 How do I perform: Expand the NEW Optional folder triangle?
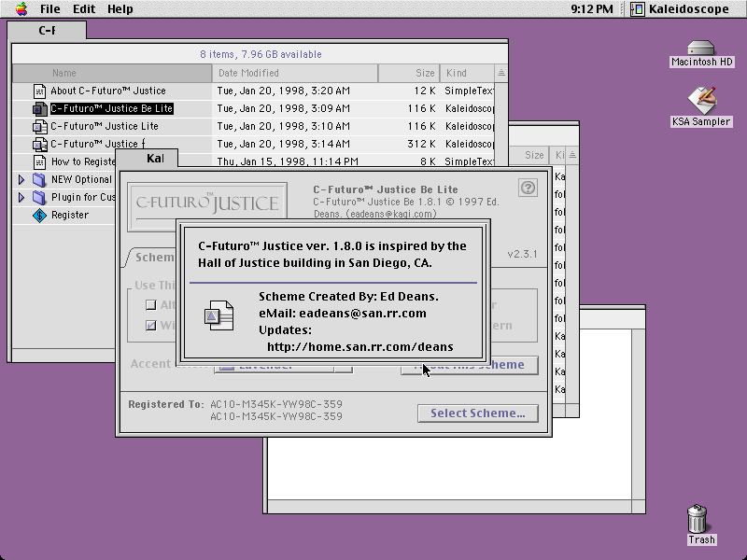coord(21,179)
